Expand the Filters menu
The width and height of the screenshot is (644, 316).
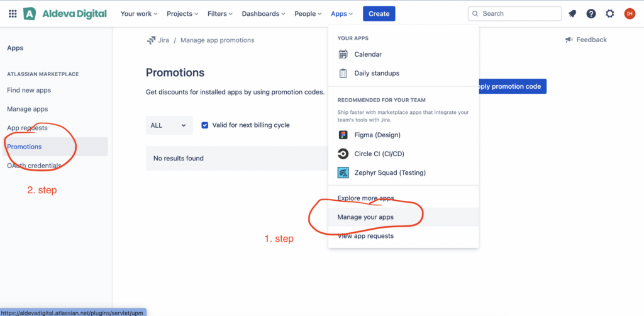click(x=219, y=14)
